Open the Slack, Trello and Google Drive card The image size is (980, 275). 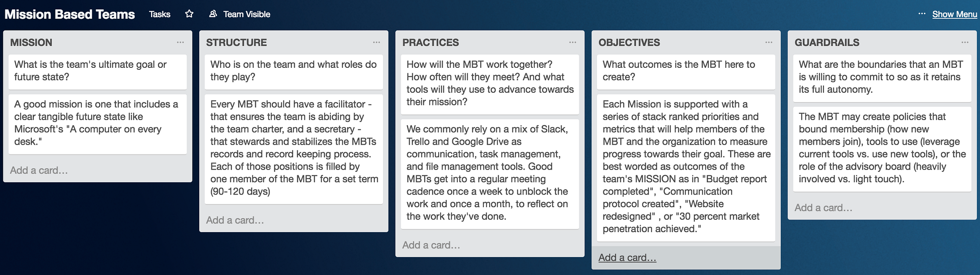490,173
